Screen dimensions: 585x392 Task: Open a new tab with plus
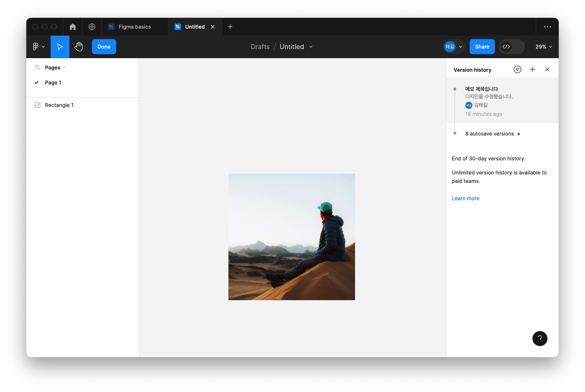coord(230,27)
